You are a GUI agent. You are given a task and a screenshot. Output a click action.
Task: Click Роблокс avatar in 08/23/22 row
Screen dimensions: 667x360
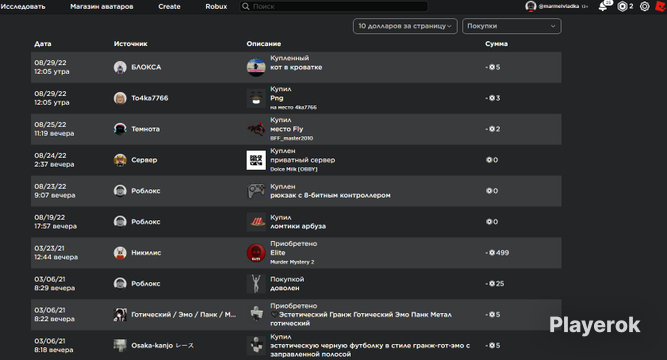coord(120,191)
